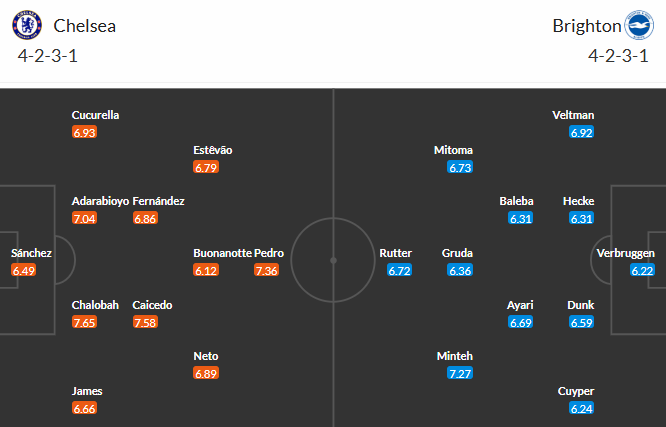Select Chalobah's 7.65 rating badge
Viewport: 666px width, 427px height.
(84, 321)
